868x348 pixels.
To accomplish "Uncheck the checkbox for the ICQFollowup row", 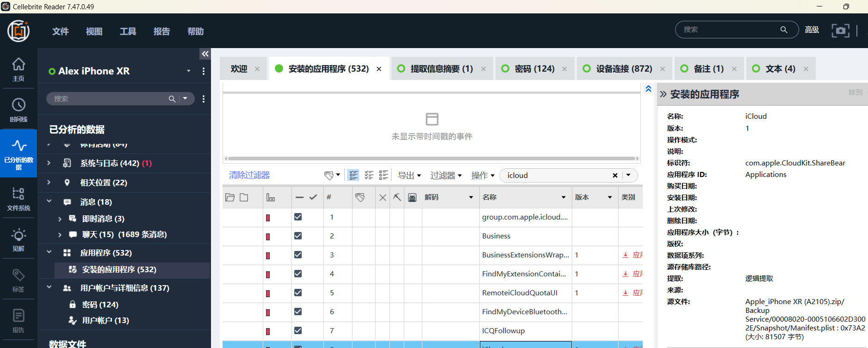I will tap(298, 330).
